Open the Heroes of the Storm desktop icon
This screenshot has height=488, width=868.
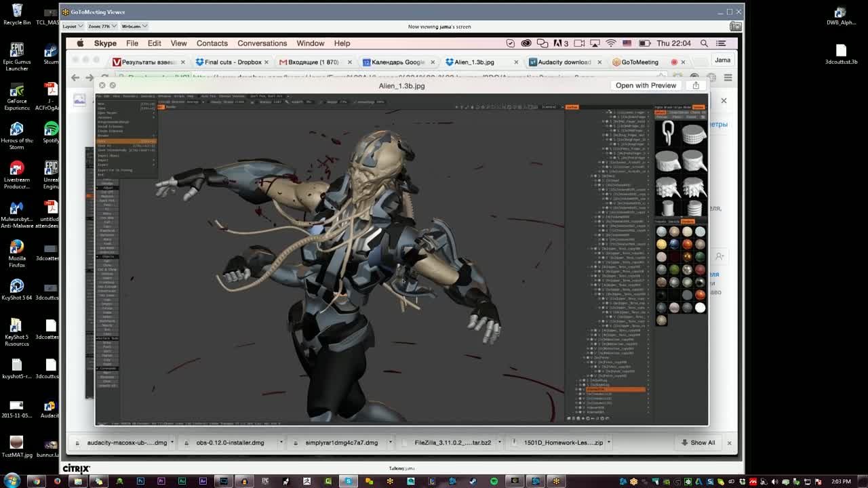pyautogui.click(x=17, y=135)
